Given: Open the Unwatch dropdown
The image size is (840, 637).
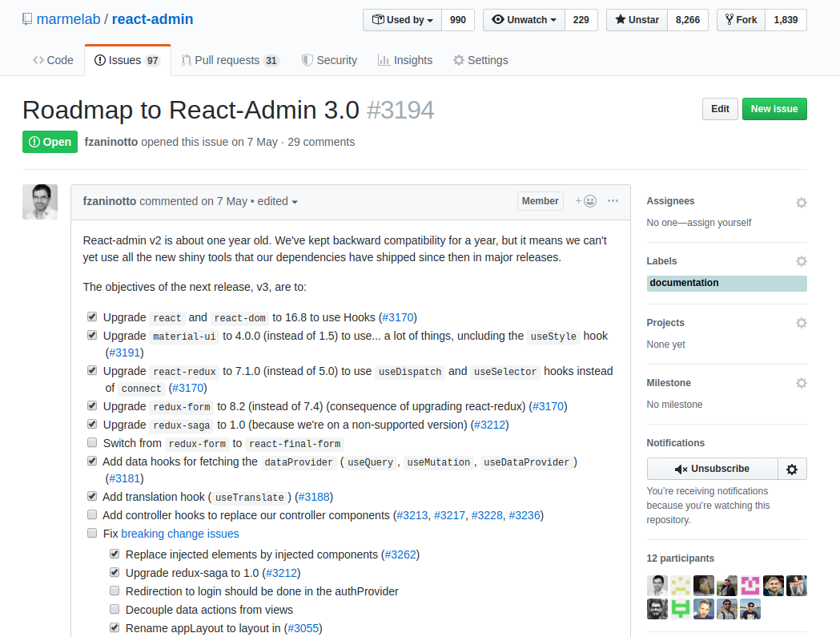Looking at the screenshot, I should click(x=524, y=20).
